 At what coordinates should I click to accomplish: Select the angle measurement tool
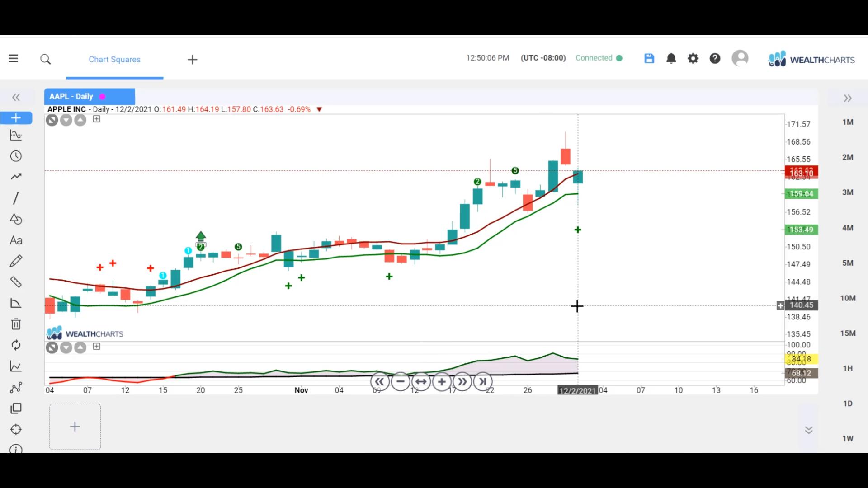[x=16, y=303]
